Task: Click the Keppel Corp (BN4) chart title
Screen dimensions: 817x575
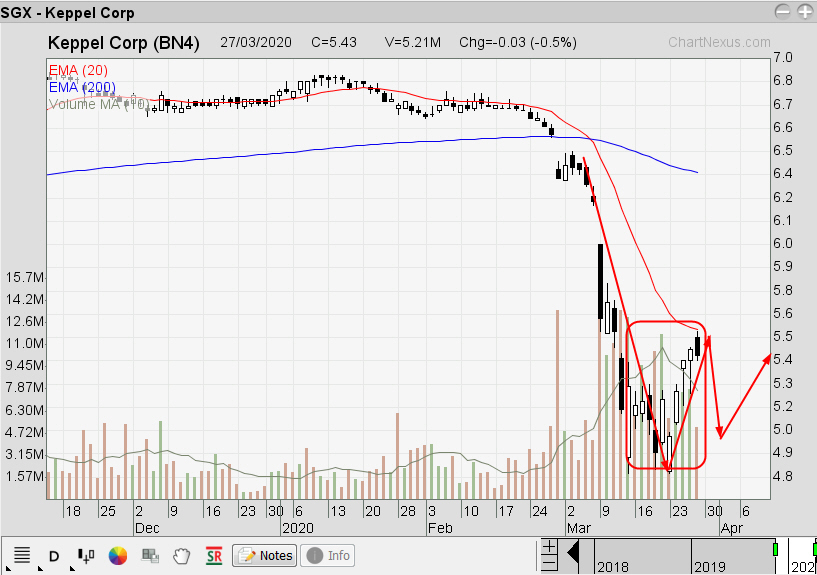Action: pos(123,43)
